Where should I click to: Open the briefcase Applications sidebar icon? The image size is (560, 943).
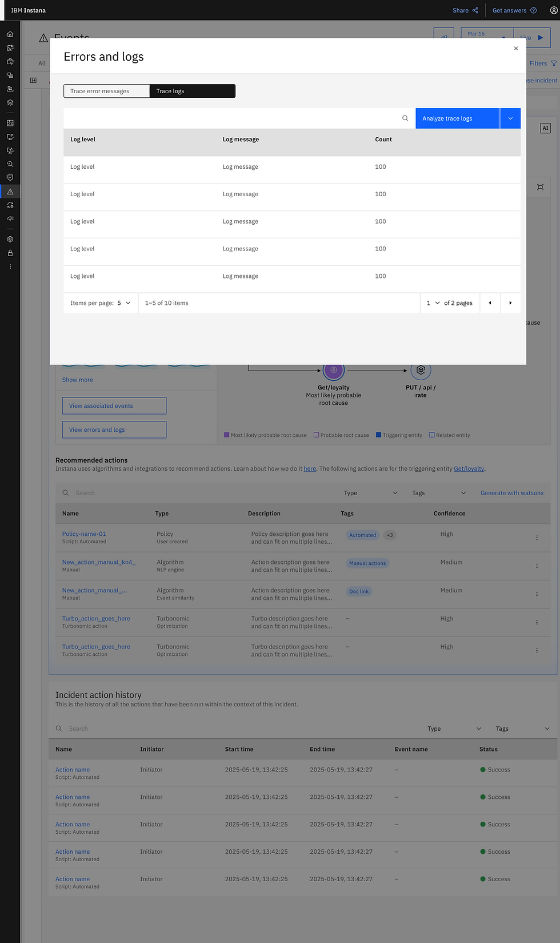[x=10, y=62]
